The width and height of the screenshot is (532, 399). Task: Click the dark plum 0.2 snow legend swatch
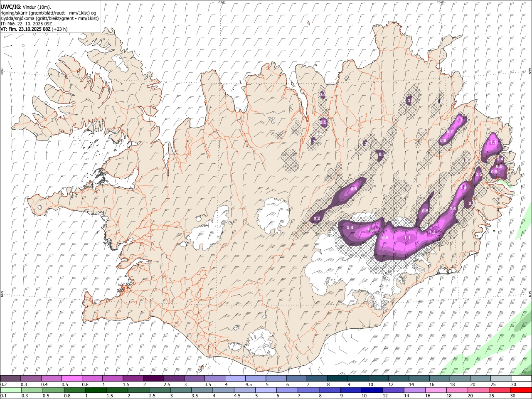point(10,379)
